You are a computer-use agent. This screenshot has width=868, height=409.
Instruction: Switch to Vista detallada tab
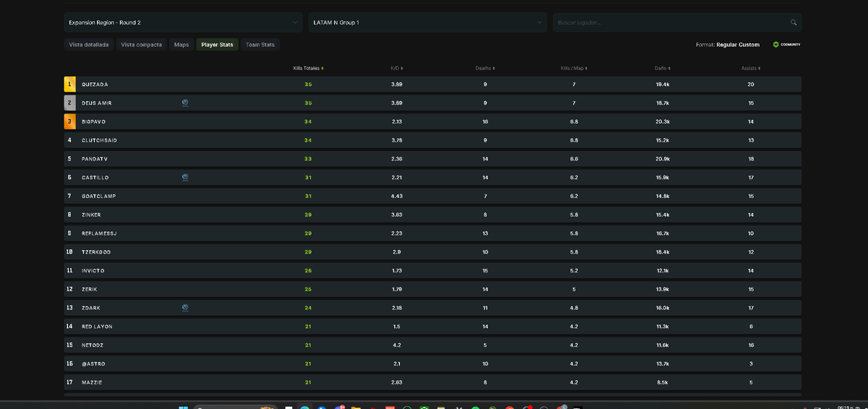click(x=89, y=45)
